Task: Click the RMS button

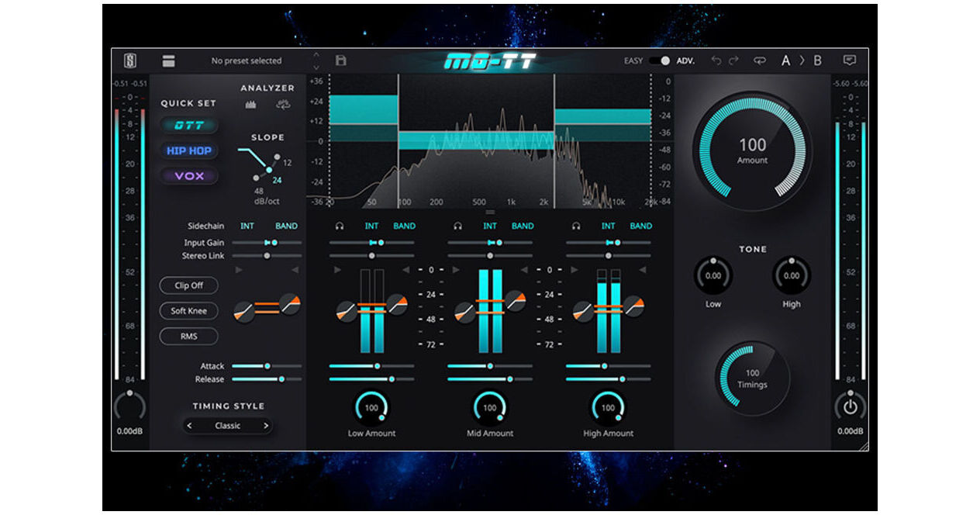Action: click(188, 336)
